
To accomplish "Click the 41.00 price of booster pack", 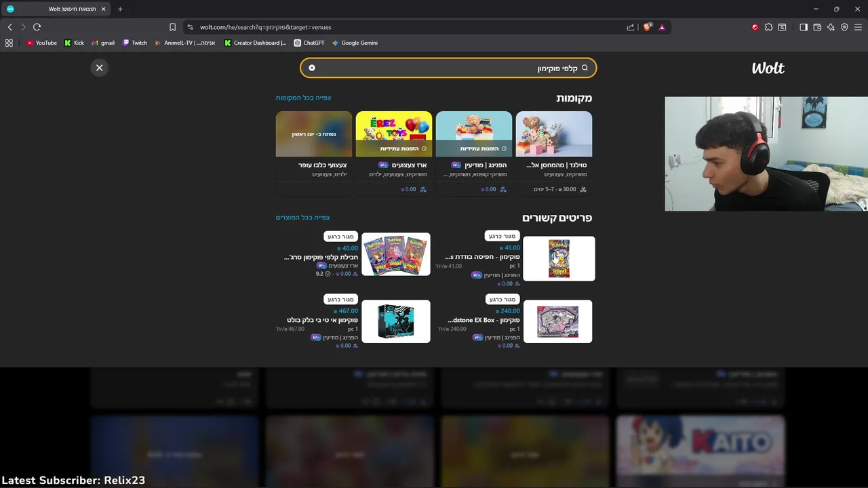I will (509, 248).
